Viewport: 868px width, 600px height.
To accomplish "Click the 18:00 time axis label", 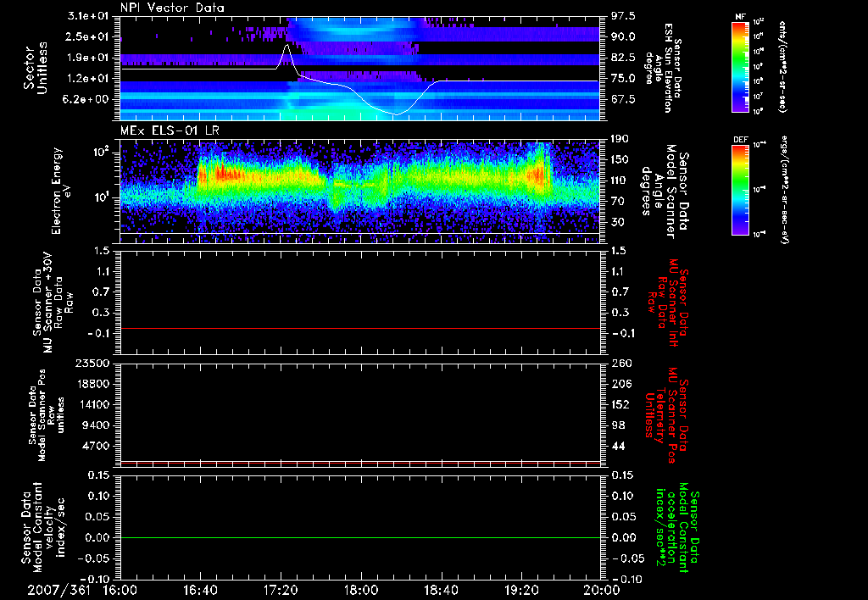I will click(360, 588).
